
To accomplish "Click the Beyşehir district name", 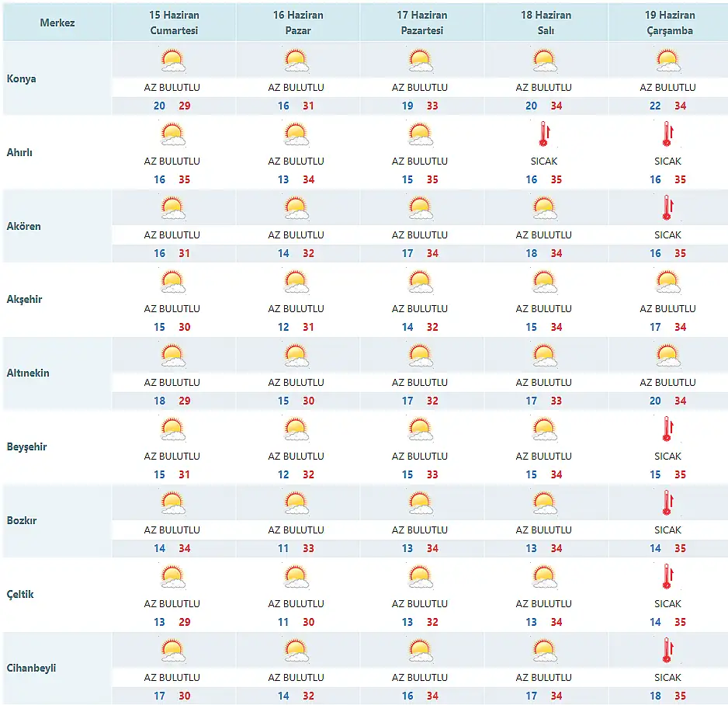I will tap(26, 446).
